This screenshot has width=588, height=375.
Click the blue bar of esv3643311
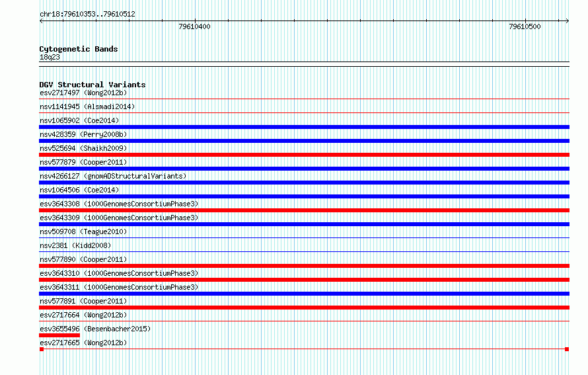[304, 294]
